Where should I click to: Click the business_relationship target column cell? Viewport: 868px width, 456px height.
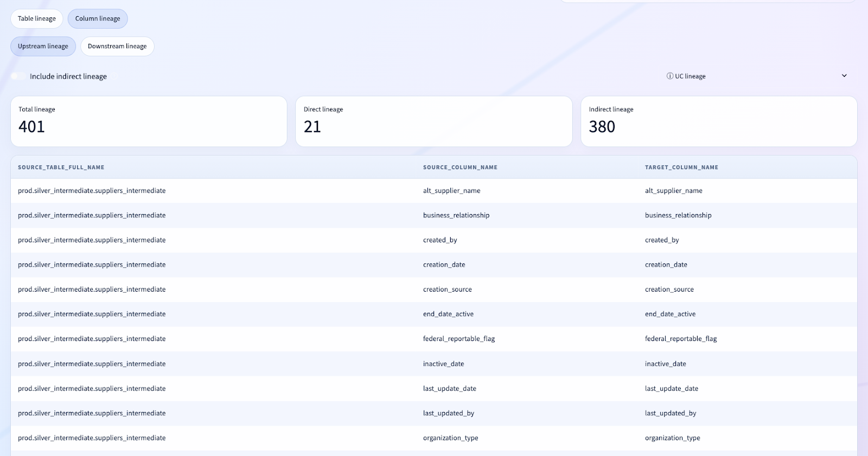coord(678,215)
